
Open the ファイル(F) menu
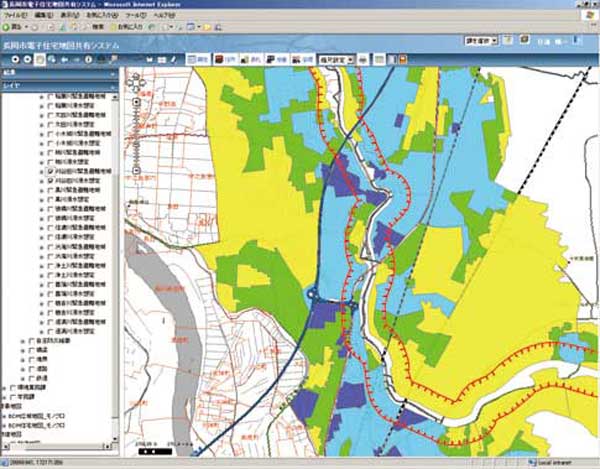click(17, 17)
